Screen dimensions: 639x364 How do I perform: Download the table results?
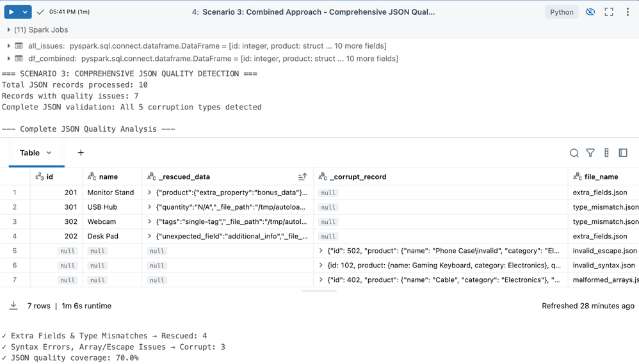(x=13, y=306)
